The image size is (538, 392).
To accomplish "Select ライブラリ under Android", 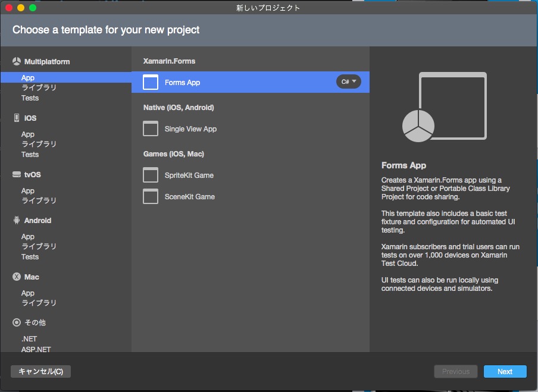I will pos(39,246).
